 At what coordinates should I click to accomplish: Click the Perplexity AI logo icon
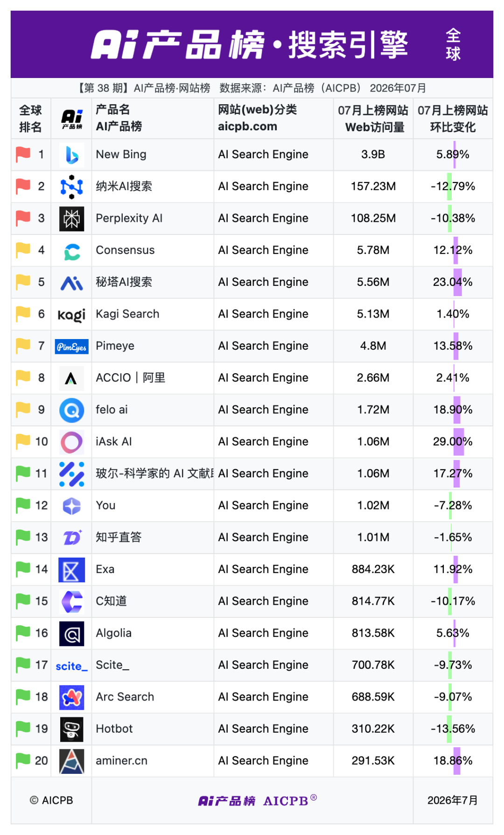tap(72, 219)
